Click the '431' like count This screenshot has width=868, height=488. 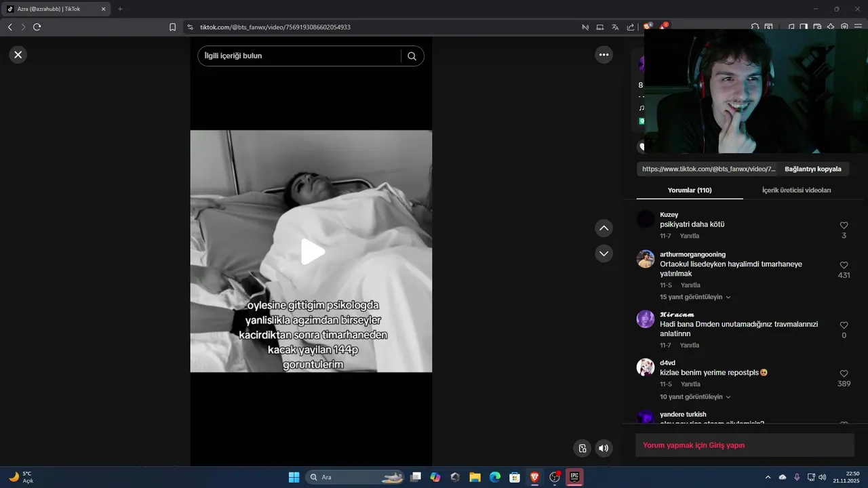(x=844, y=276)
